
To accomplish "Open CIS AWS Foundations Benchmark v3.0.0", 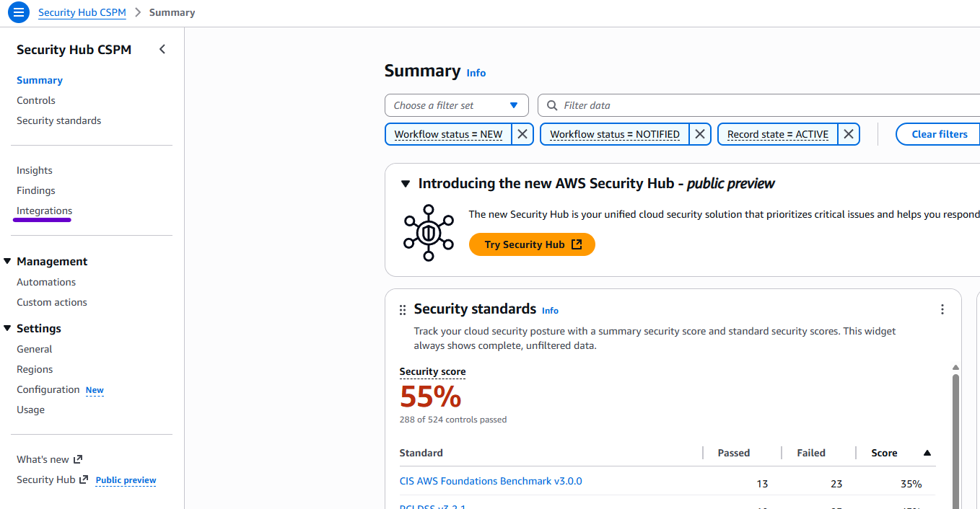I will [x=491, y=480].
